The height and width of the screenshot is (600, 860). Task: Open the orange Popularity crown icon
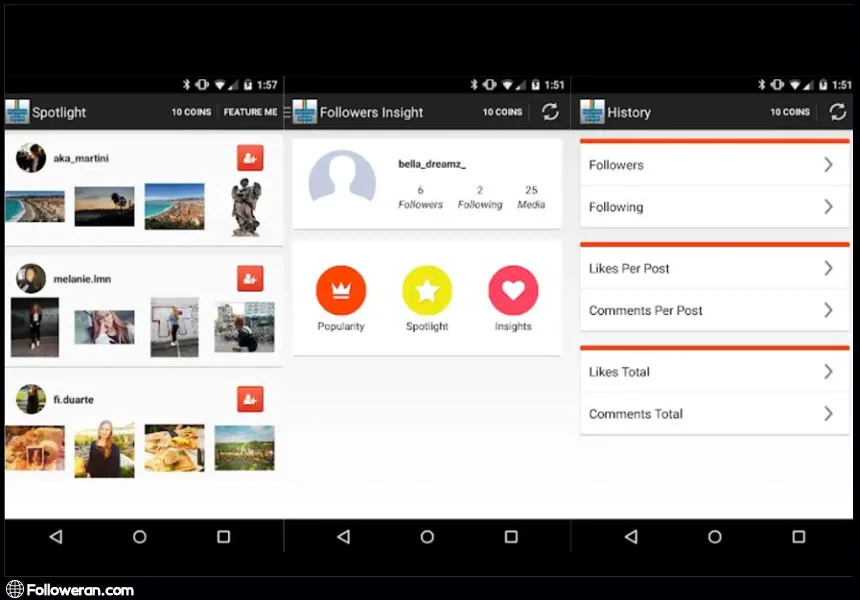[341, 291]
